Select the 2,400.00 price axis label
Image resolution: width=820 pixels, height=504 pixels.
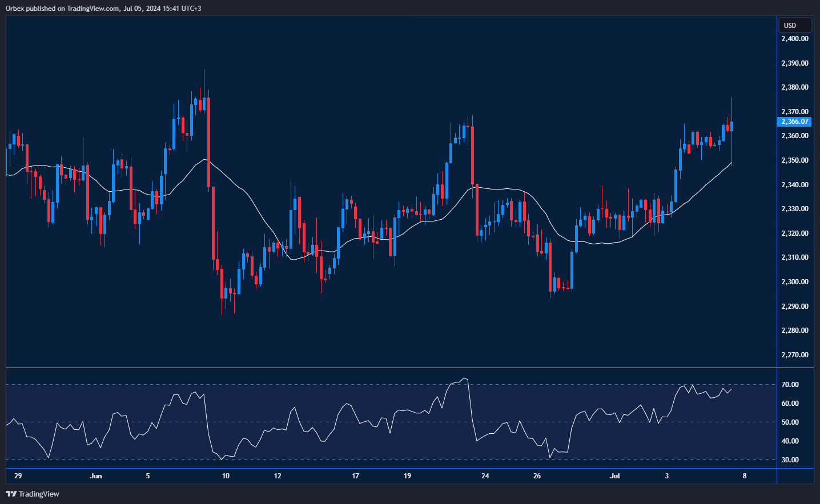point(794,39)
